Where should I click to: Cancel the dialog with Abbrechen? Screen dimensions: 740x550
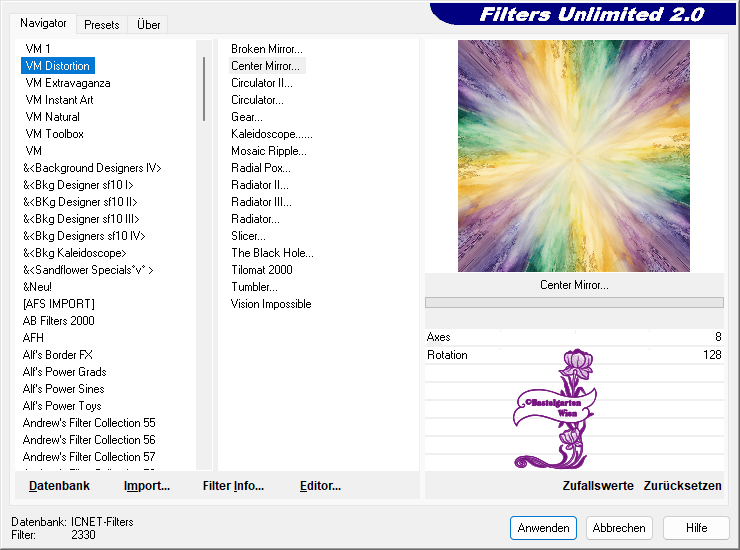[x=618, y=528]
